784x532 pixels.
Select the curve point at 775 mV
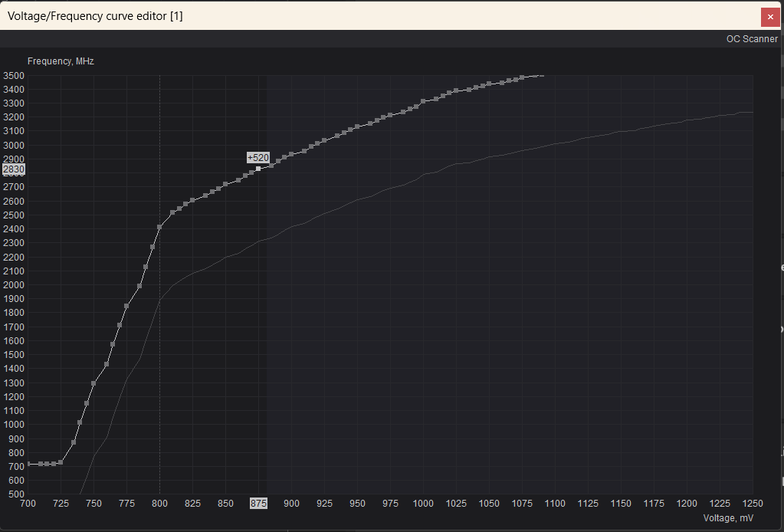click(126, 307)
